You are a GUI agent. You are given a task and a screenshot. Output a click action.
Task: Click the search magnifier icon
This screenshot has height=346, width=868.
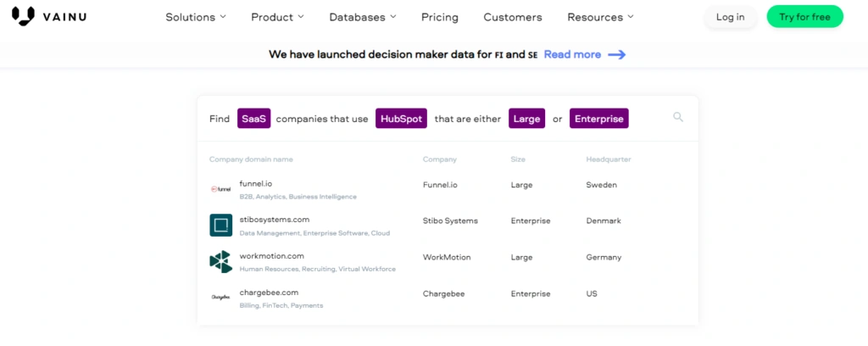tap(678, 117)
